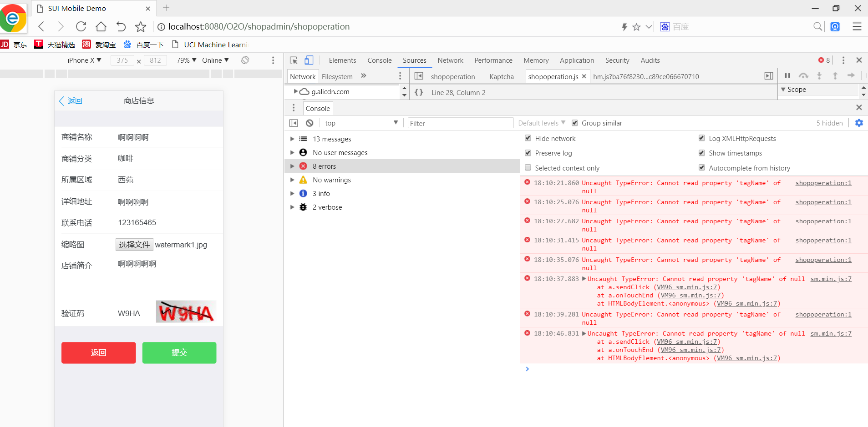
Task: Reload the page with refresh icon
Action: pos(81,27)
